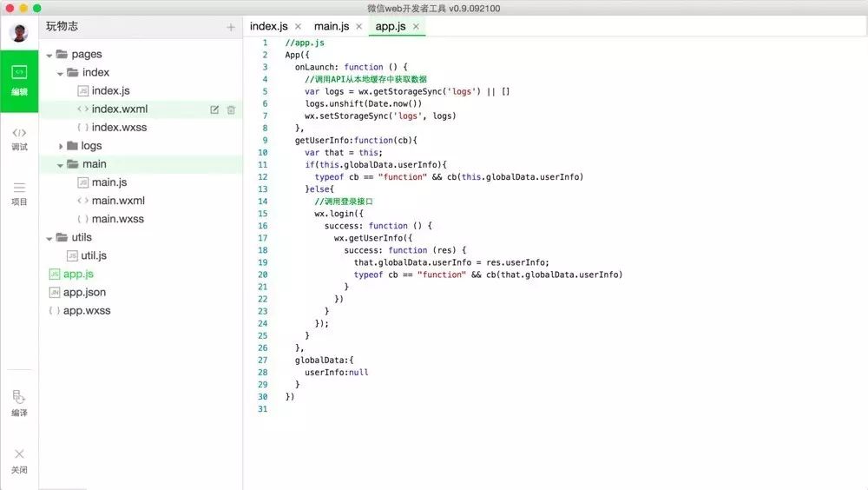Collapse the main folder

[61, 164]
